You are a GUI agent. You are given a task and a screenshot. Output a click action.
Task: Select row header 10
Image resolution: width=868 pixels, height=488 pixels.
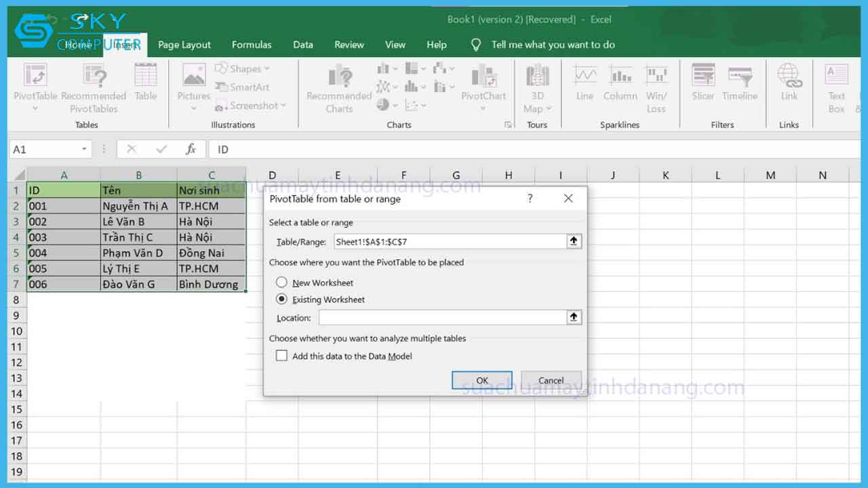(17, 331)
